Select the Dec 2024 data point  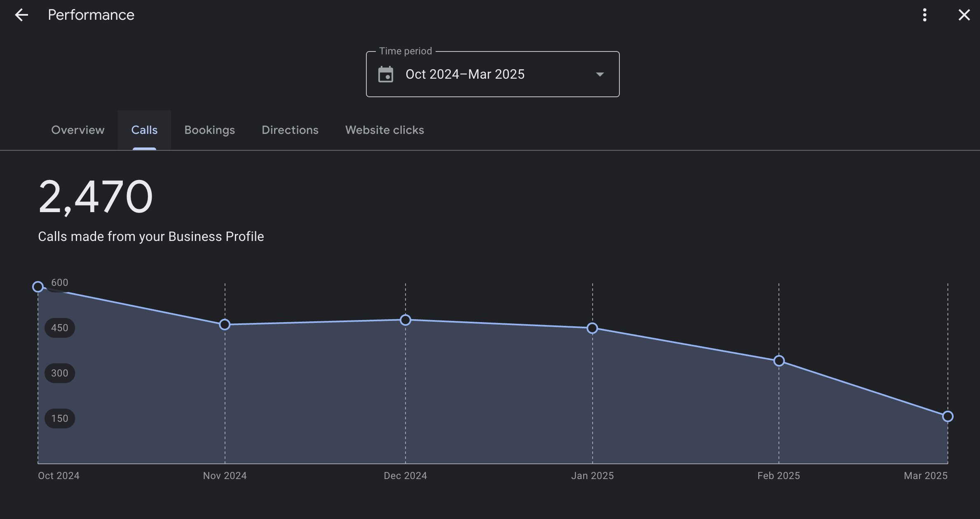[406, 320]
